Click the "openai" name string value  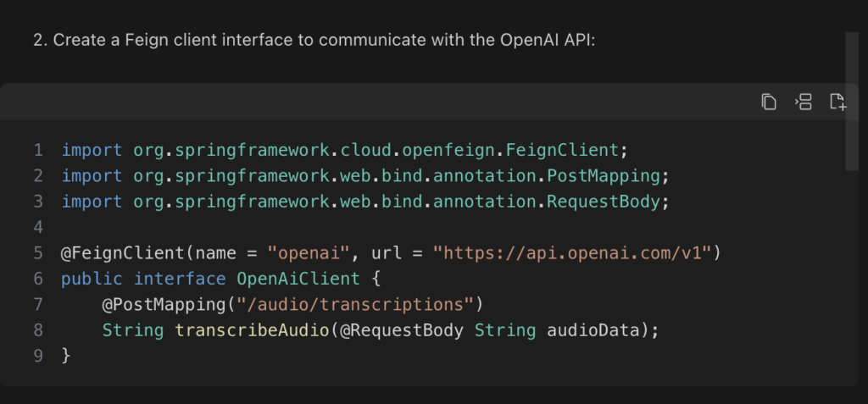pos(309,253)
